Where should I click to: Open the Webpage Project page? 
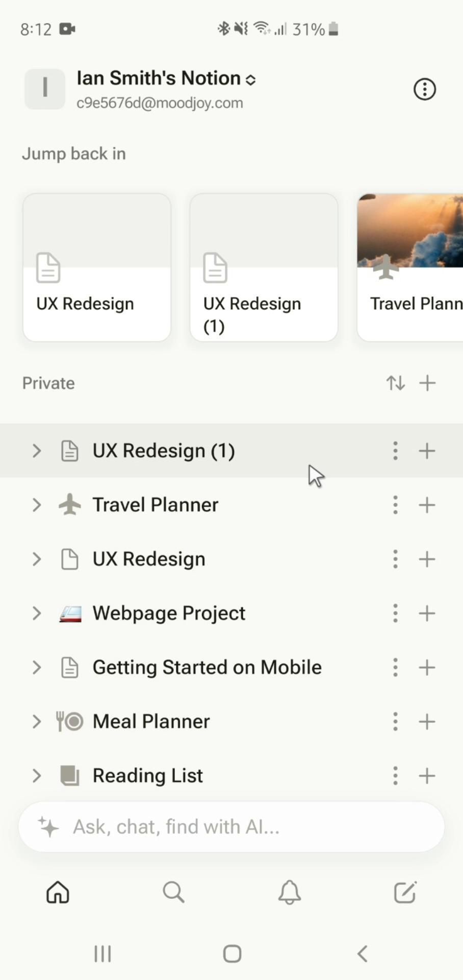click(169, 613)
